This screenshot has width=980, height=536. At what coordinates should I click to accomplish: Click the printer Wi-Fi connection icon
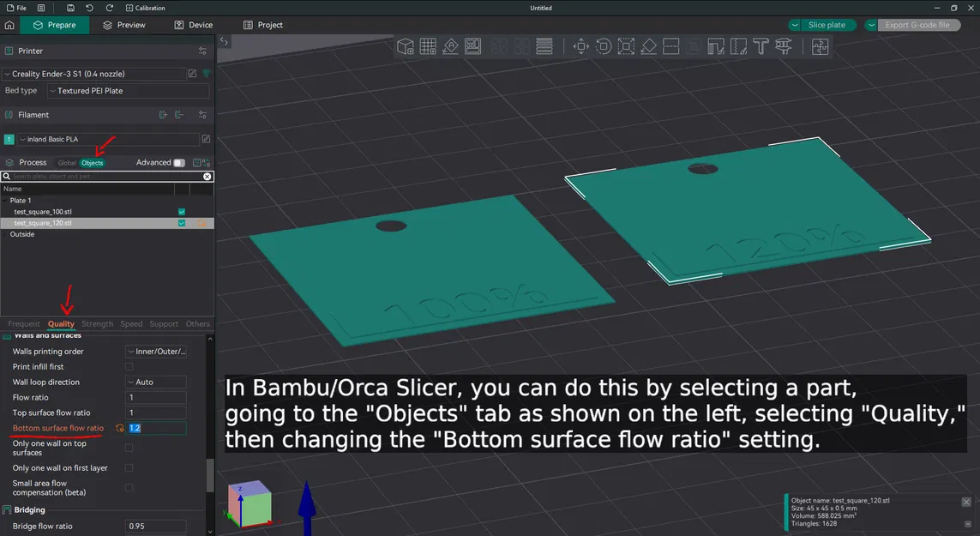click(x=207, y=74)
